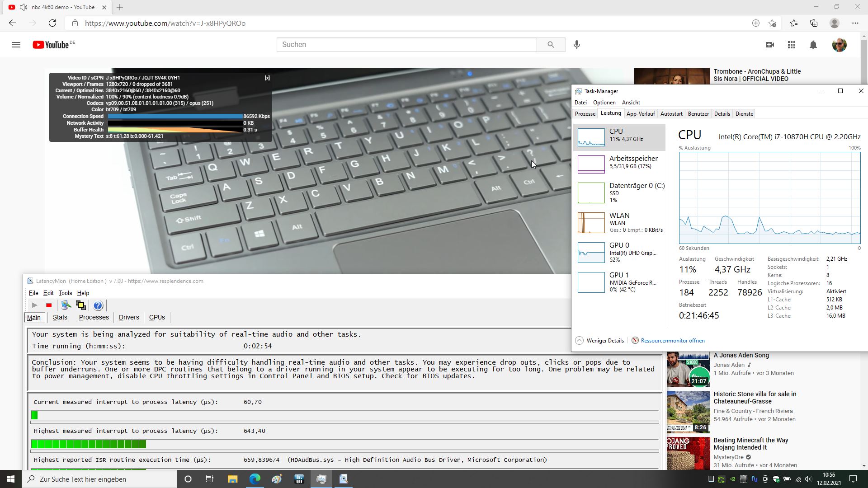The image size is (868, 488).
Task: Click the YouTube Suchen search field
Action: coord(406,45)
